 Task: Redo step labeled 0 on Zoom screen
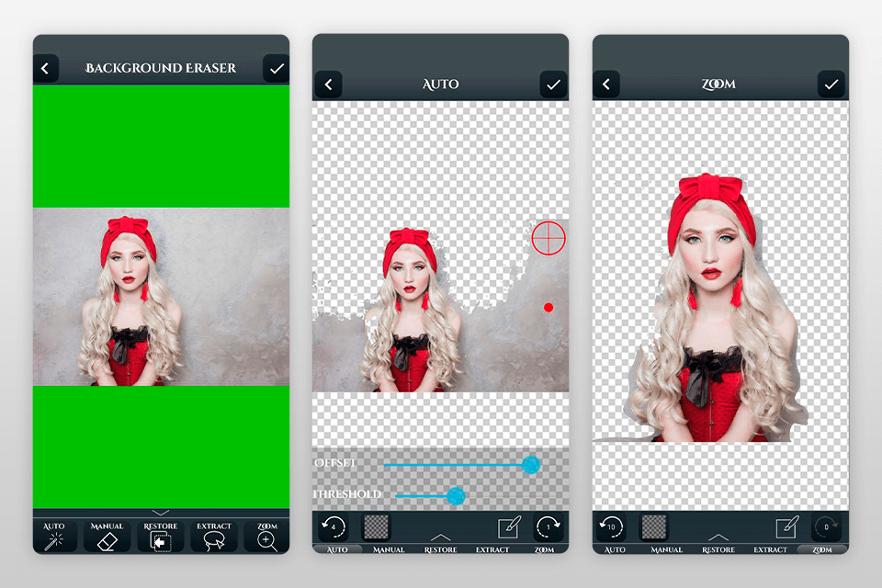click(826, 527)
